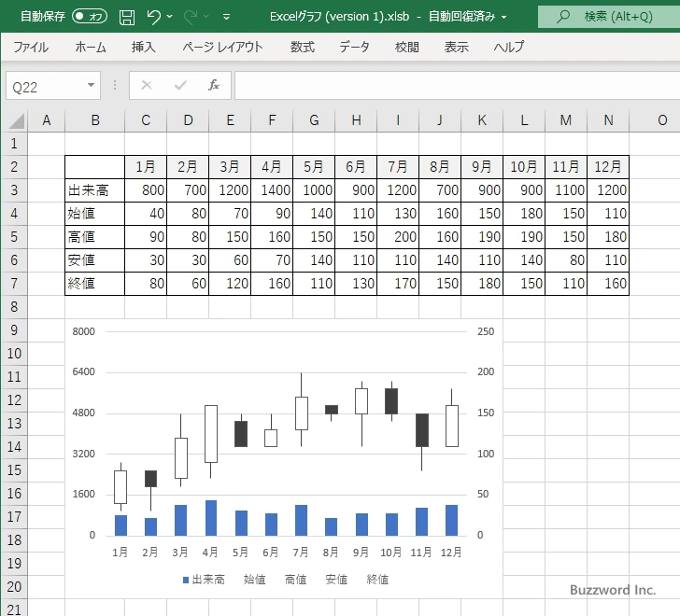Click the 6月 horizontal axis label
Viewport: 680px width, 616px height.
[x=271, y=553]
